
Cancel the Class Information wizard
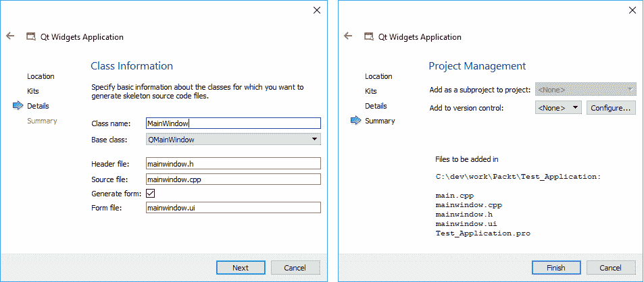[x=295, y=268]
